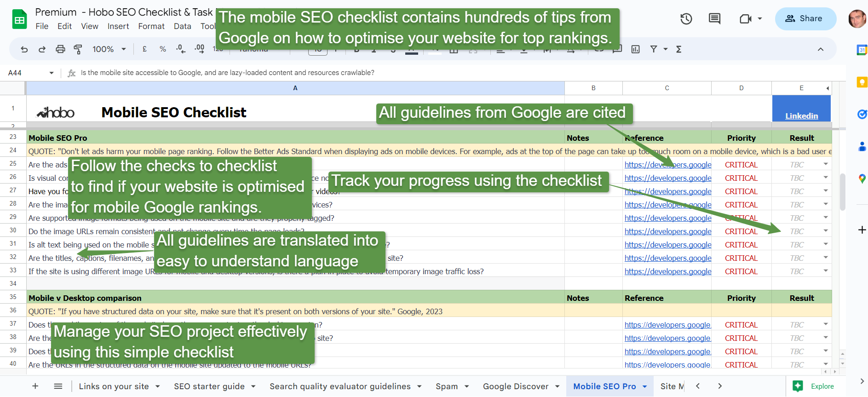Open developers.google link in row 38
Image resolution: width=868 pixels, height=397 pixels.
[667, 338]
